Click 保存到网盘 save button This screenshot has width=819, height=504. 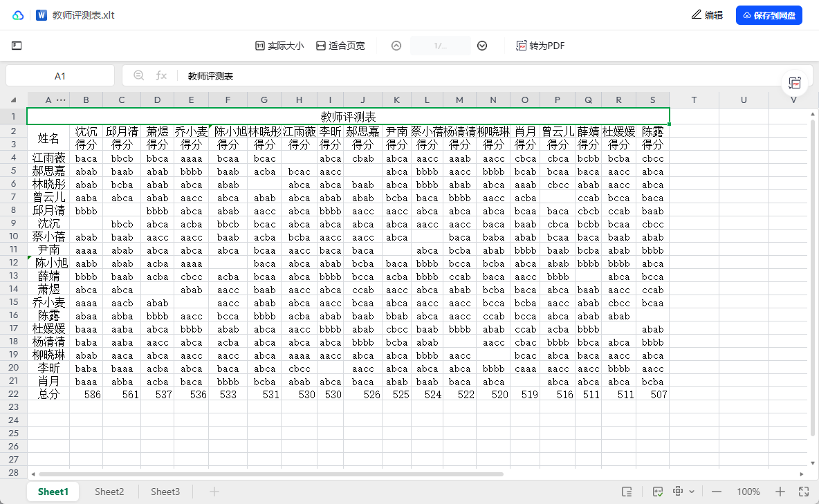pos(769,15)
